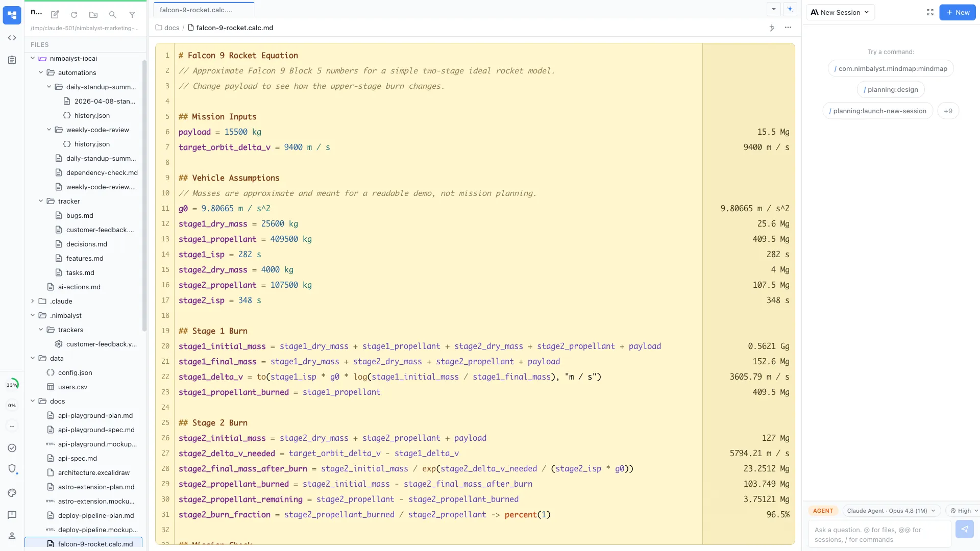Viewport: 980px width, 551px height.
Task: Expand the agent panel to fullscreen
Action: [930, 12]
